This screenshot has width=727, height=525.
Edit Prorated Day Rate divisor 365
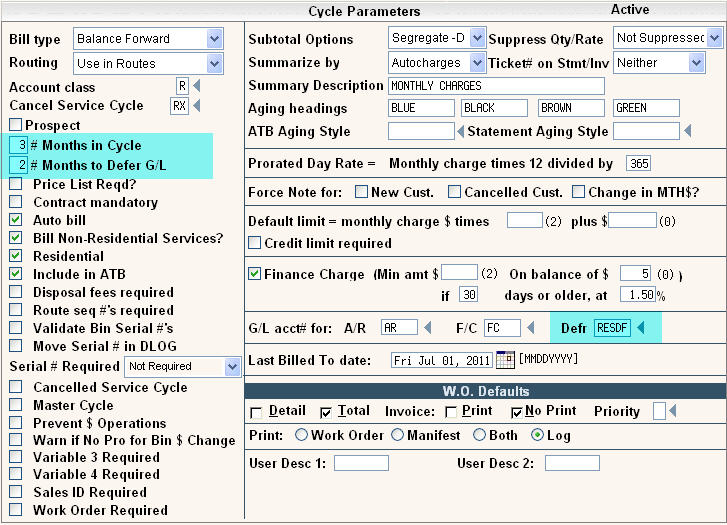[x=638, y=163]
